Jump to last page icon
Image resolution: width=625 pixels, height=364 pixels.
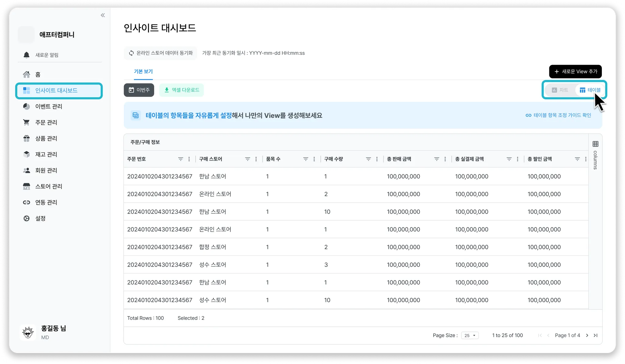(595, 335)
